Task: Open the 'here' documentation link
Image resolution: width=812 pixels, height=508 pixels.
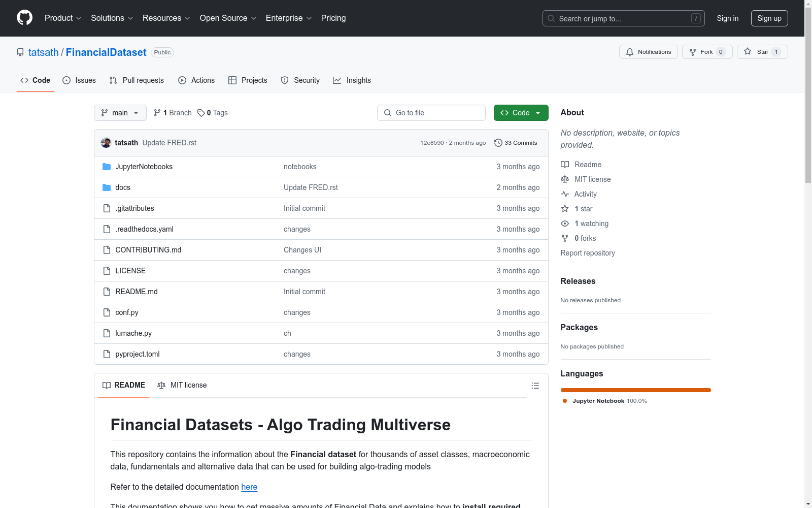Action: 249,487
